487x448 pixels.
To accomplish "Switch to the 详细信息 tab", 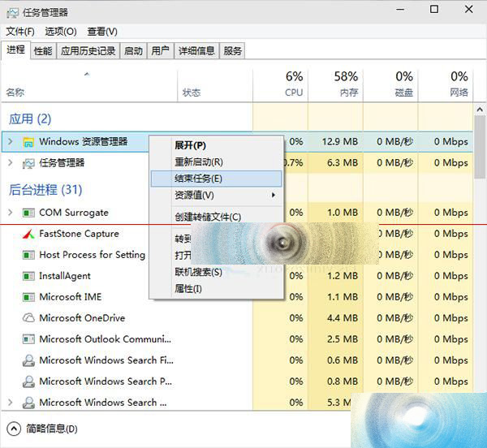I will (196, 51).
